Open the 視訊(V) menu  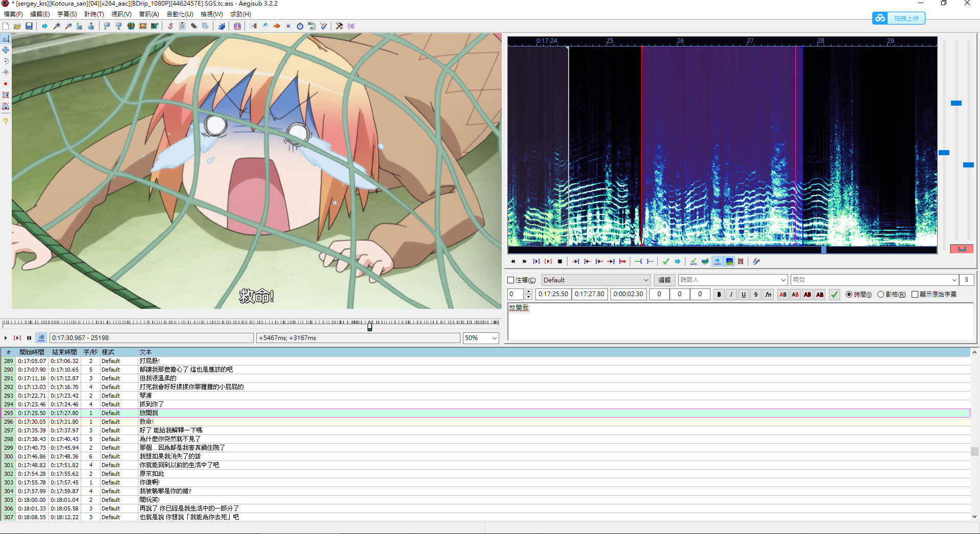coord(121,14)
